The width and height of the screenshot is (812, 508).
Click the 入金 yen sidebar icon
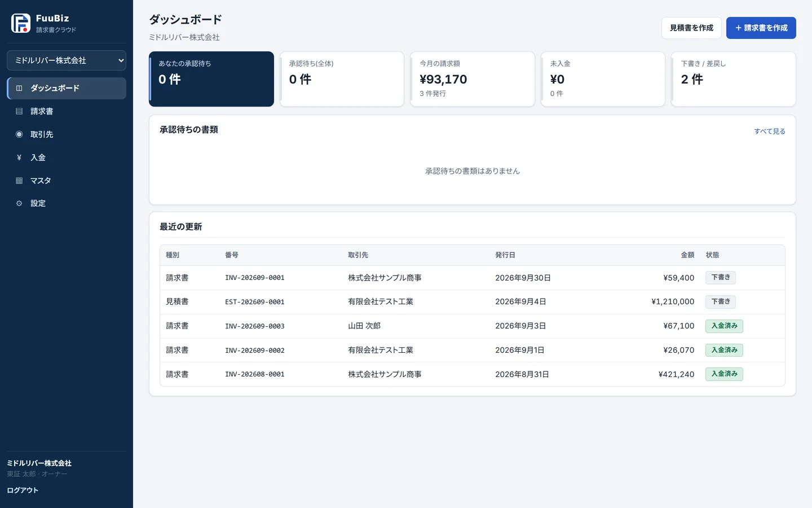pyautogui.click(x=19, y=157)
